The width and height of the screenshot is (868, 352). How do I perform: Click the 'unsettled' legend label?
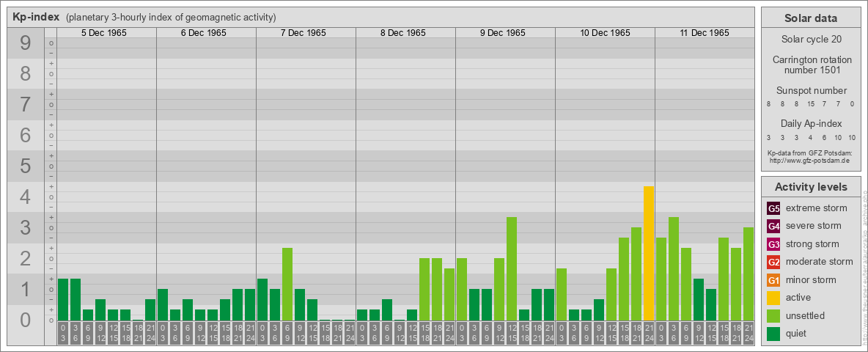(806, 315)
